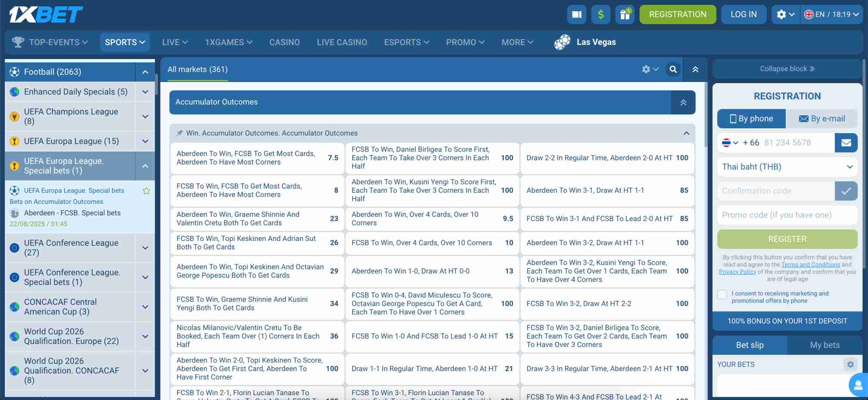Click the markets panel vertical scrollbar

[705, 115]
